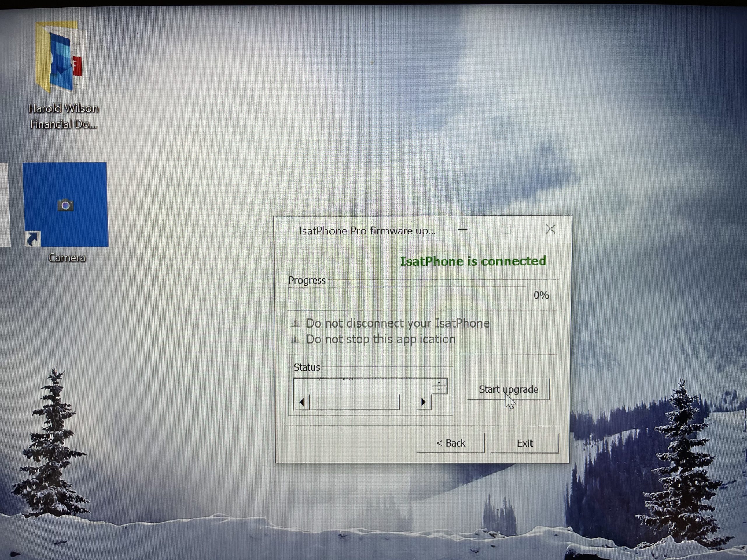Click the Back button

point(451,443)
